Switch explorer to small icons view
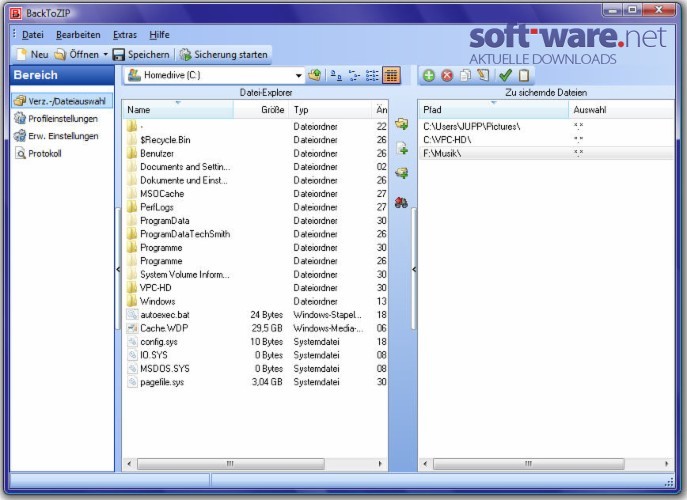Screen dimensions: 687x500 coord(354,75)
